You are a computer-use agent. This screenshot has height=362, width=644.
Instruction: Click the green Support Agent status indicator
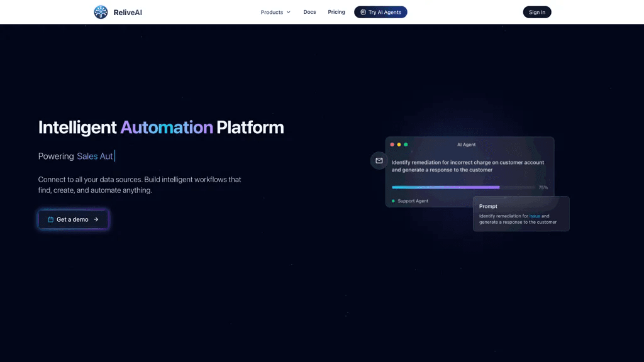tap(393, 201)
